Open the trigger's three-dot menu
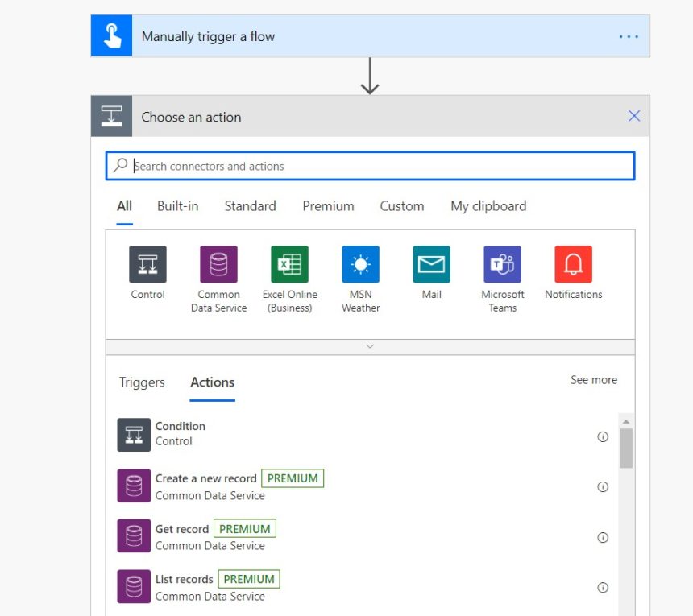Viewport: 693px width, 616px height. coord(629,37)
